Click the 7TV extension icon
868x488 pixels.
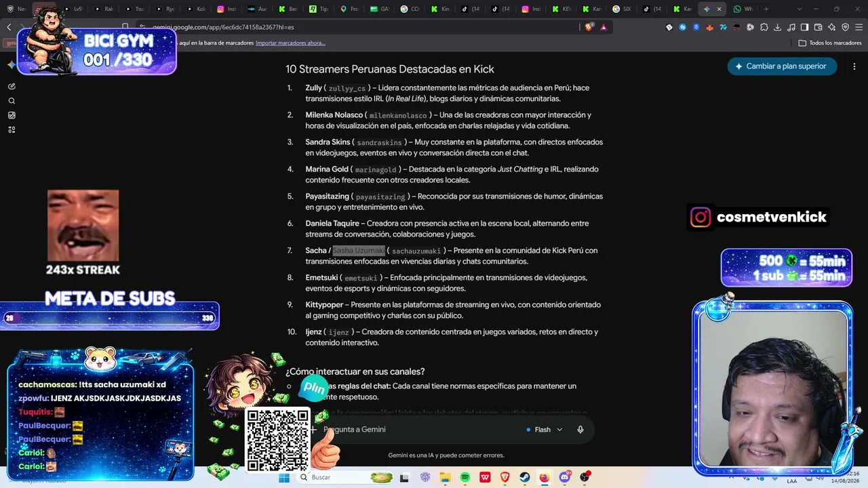(x=724, y=27)
